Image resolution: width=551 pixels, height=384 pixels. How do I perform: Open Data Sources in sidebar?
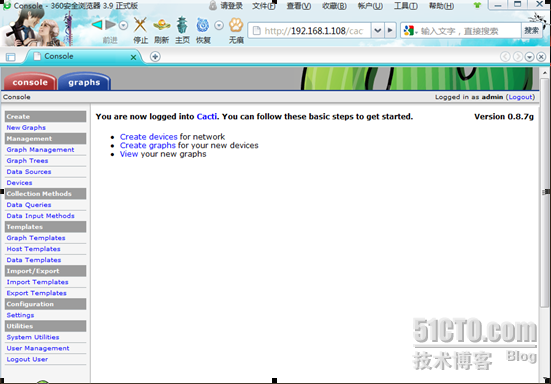(29, 172)
